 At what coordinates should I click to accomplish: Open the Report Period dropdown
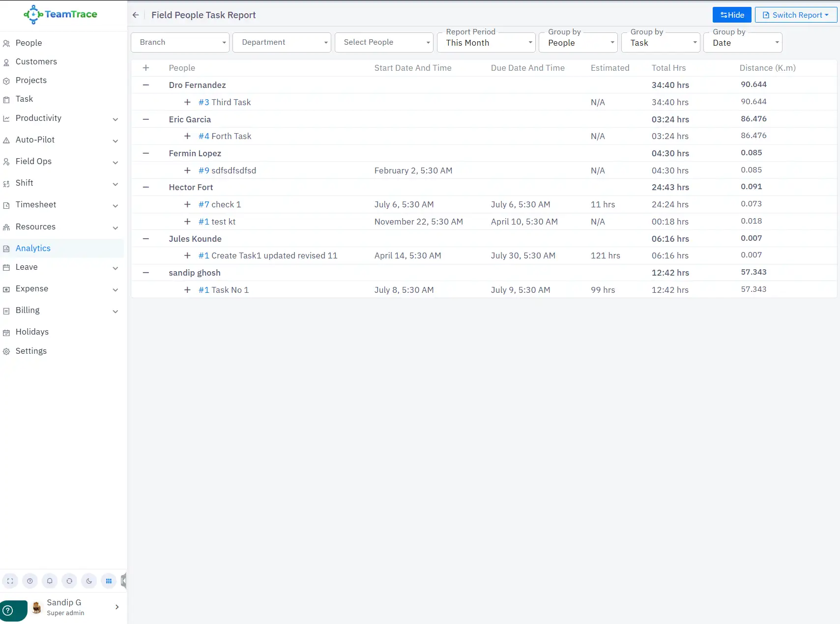486,43
